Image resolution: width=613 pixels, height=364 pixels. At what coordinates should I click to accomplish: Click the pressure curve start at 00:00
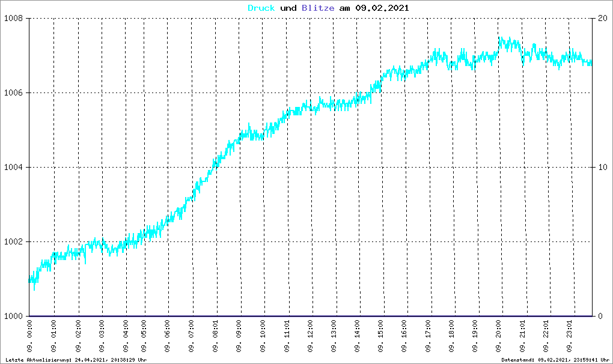coord(30,280)
